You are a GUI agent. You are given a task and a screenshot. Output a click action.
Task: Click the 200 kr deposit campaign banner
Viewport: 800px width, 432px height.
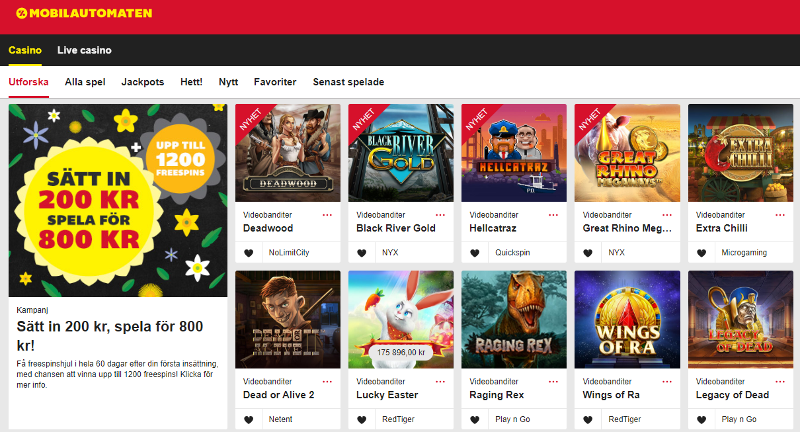pyautogui.click(x=118, y=200)
